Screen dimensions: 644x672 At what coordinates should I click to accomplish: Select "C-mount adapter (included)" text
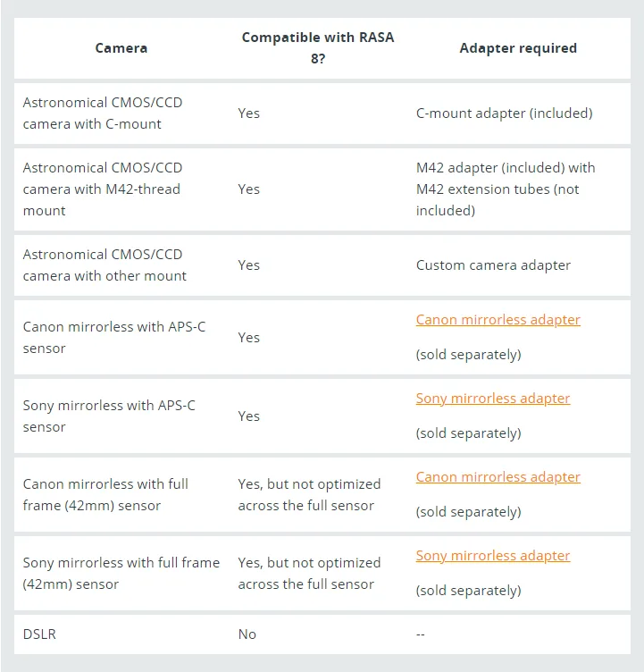tap(504, 113)
